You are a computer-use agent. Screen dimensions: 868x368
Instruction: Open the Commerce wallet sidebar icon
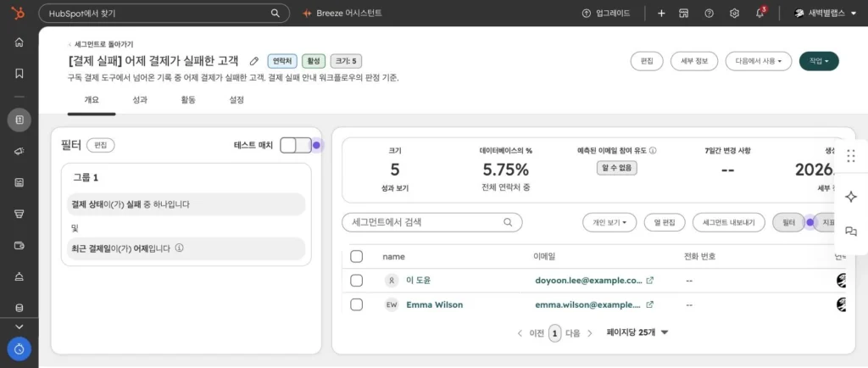pyautogui.click(x=19, y=245)
